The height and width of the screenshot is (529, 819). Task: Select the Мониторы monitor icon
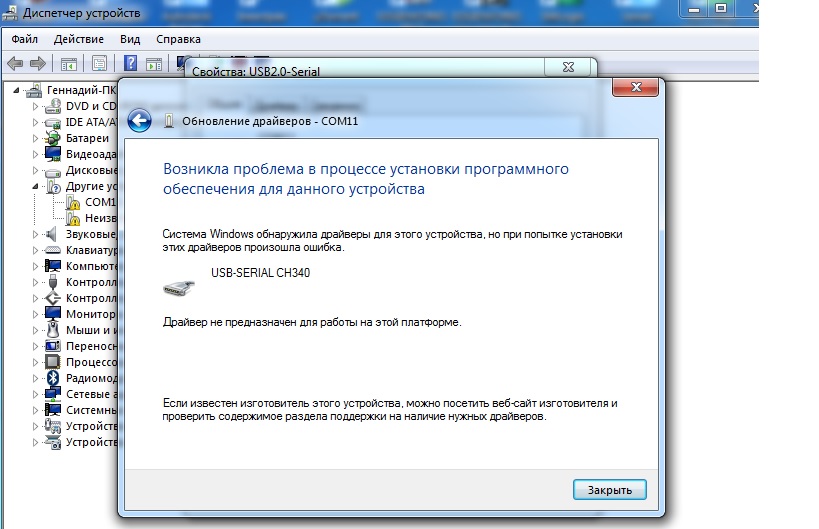coord(53,314)
